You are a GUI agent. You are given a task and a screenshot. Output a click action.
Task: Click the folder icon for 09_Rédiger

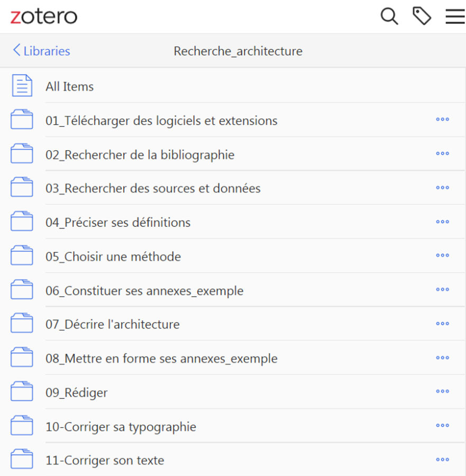click(22, 392)
